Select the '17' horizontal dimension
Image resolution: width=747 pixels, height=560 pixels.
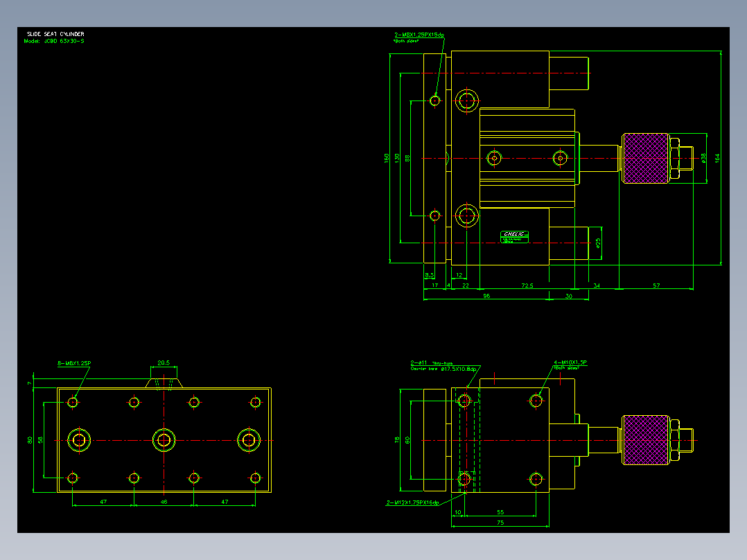(x=435, y=286)
